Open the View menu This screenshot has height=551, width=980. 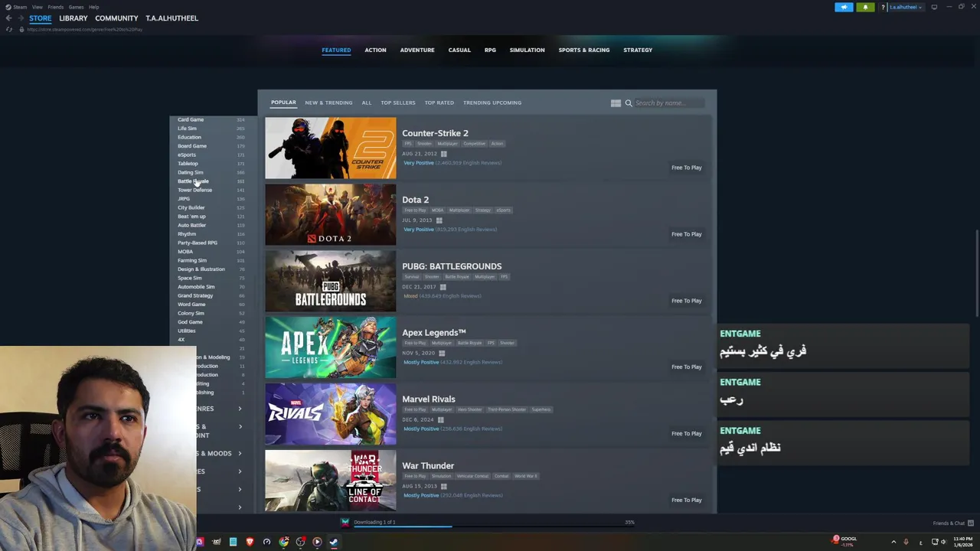(x=38, y=7)
